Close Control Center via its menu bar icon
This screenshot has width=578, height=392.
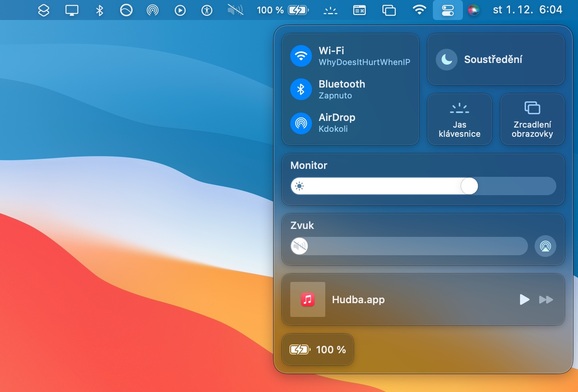pyautogui.click(x=448, y=10)
